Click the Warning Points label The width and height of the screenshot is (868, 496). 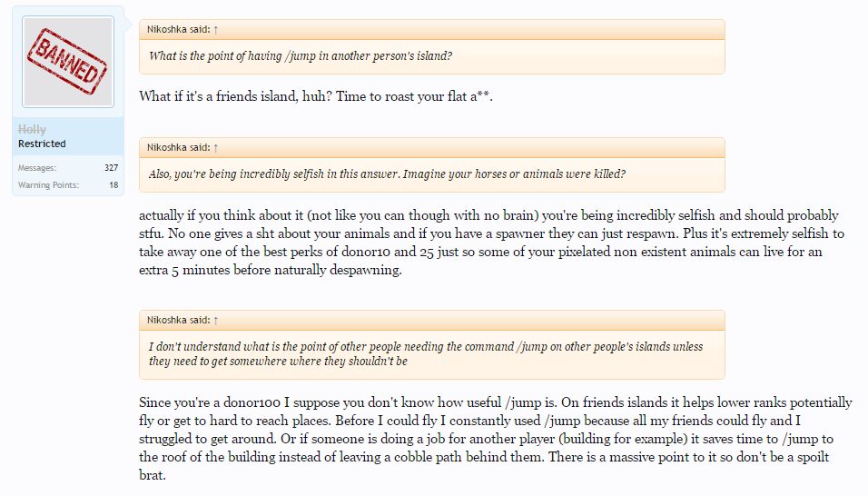pyautogui.click(x=48, y=185)
